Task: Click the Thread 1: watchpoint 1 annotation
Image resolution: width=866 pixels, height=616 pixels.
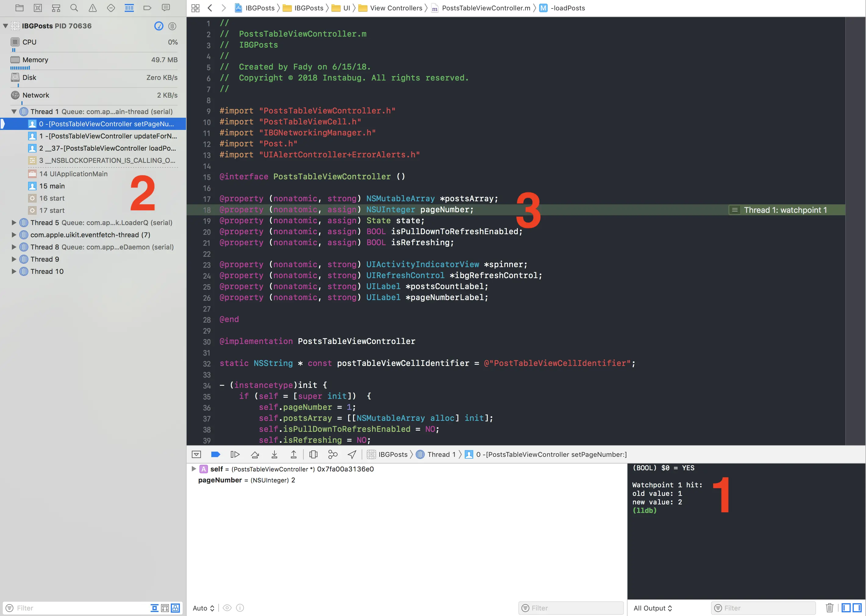Action: click(785, 210)
